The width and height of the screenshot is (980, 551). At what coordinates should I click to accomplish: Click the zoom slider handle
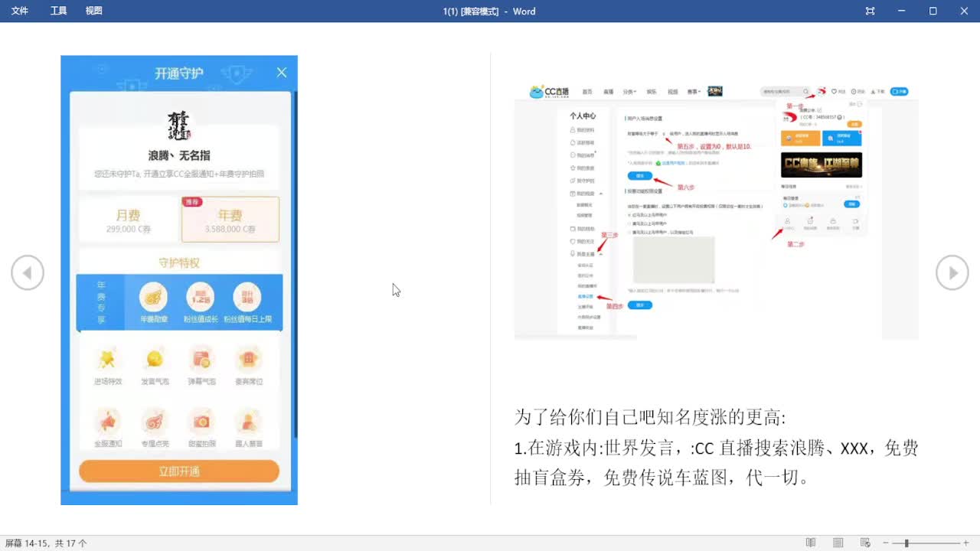coord(906,543)
